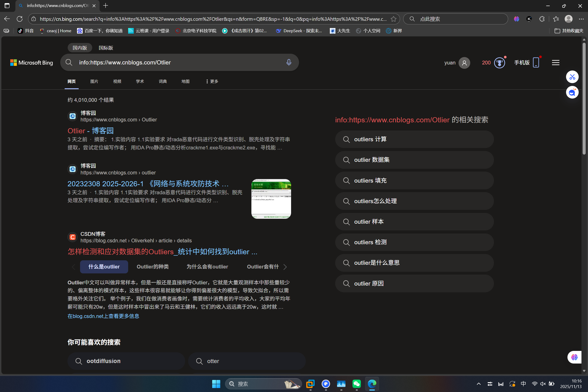Open the Otlier - 博客园 result link
Image resolution: width=588 pixels, height=392 pixels.
click(91, 131)
